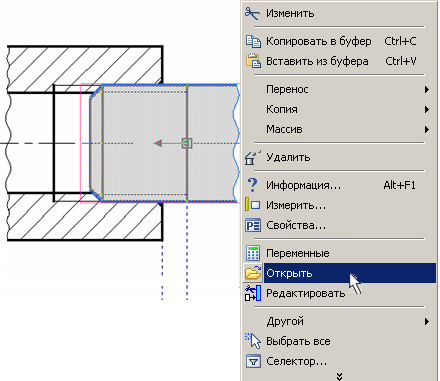The image size is (440, 381).
Task: Click the Ctrl+C shortcut label
Action: click(400, 41)
